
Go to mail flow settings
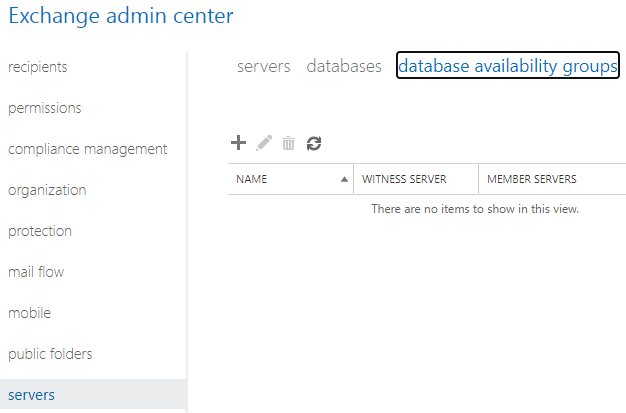[36, 272]
